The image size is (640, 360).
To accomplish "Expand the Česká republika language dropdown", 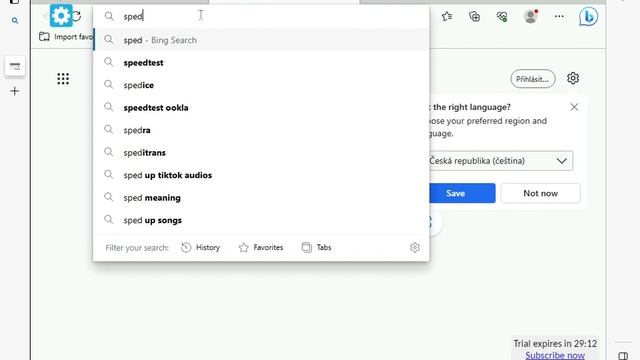I will click(x=499, y=161).
